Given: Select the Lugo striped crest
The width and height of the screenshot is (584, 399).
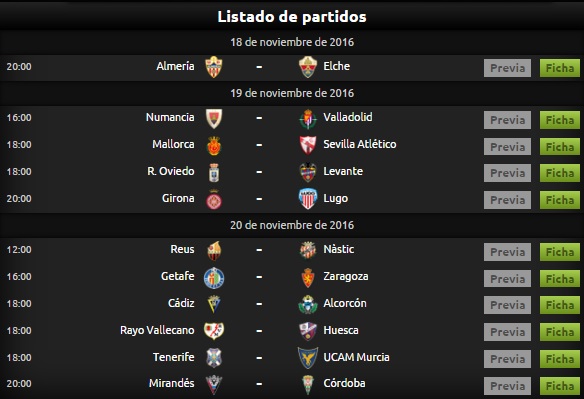Looking at the screenshot, I should pyautogui.click(x=308, y=199).
